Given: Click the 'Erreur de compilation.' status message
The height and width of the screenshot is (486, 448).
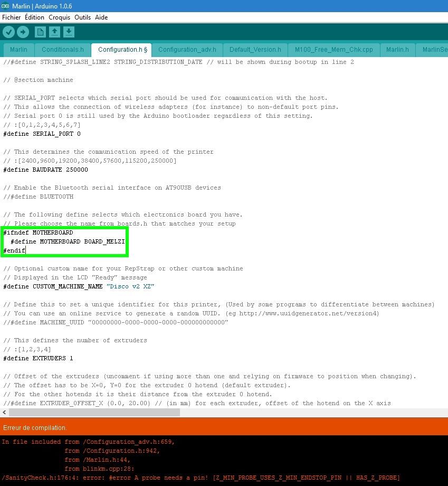Looking at the screenshot, I should click(x=35, y=428).
